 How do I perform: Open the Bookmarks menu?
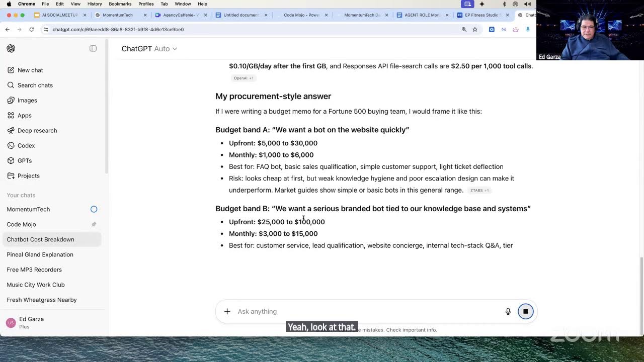tap(120, 4)
